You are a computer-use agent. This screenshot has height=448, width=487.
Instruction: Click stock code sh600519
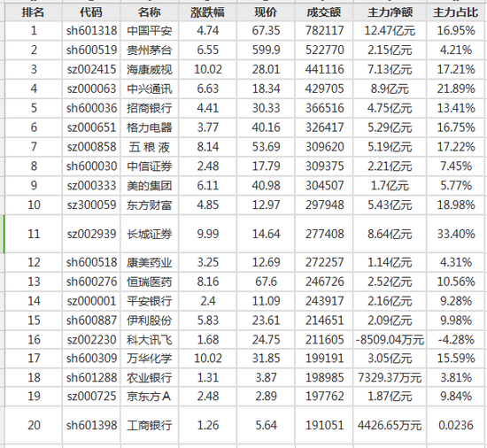tap(91, 50)
